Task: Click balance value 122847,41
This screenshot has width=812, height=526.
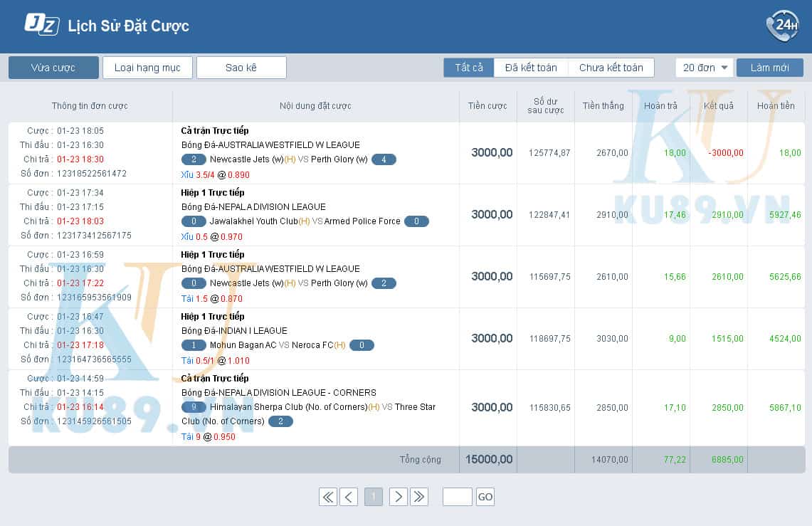Action: tap(549, 215)
